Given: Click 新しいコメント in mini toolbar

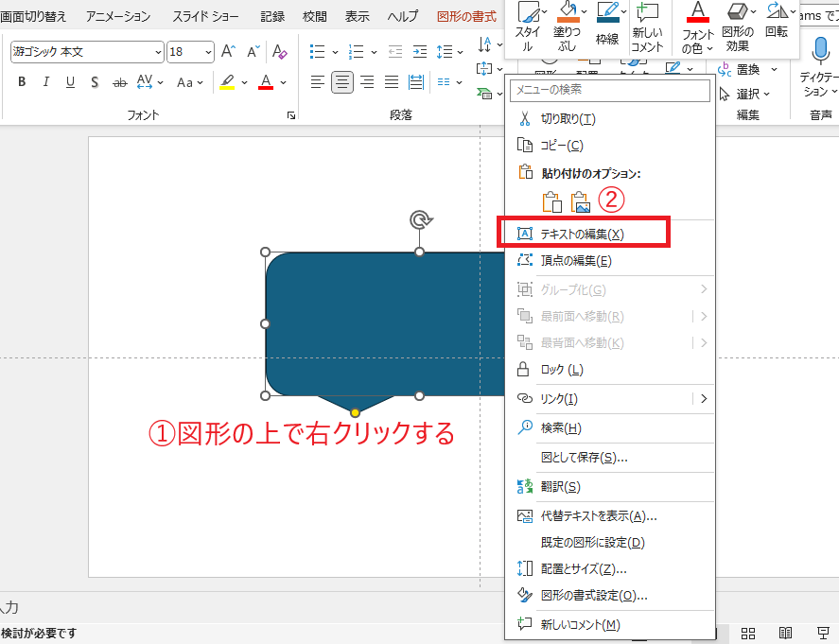Looking at the screenshot, I should (x=647, y=26).
